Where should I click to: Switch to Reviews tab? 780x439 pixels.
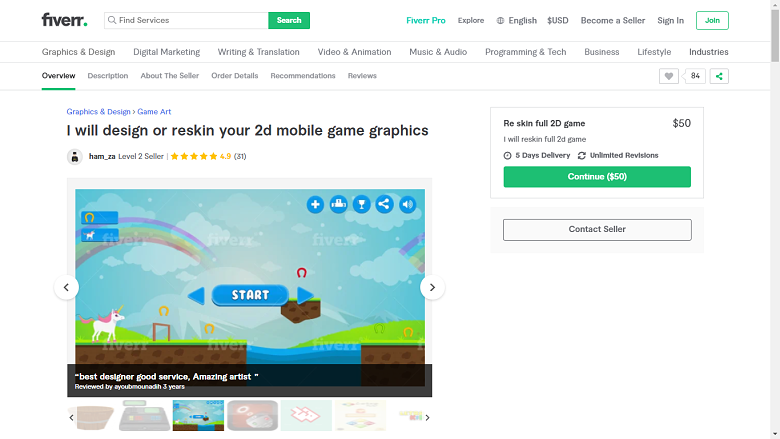pos(362,76)
